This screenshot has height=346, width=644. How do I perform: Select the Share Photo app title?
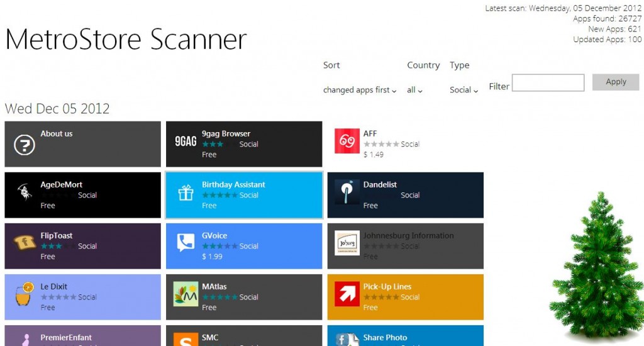click(x=385, y=337)
